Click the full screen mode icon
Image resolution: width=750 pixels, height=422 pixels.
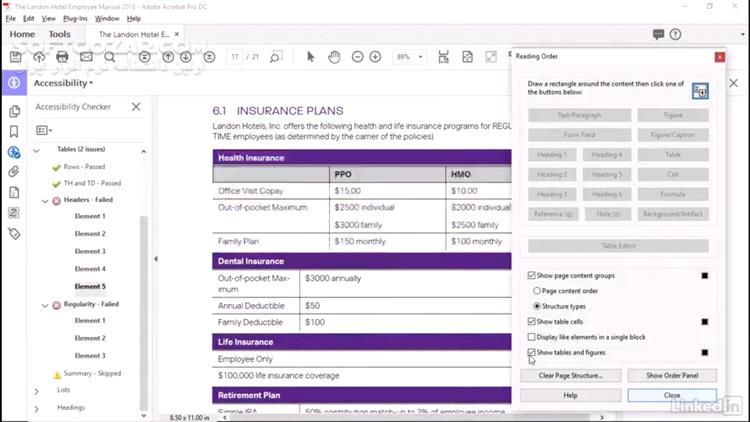[491, 57]
